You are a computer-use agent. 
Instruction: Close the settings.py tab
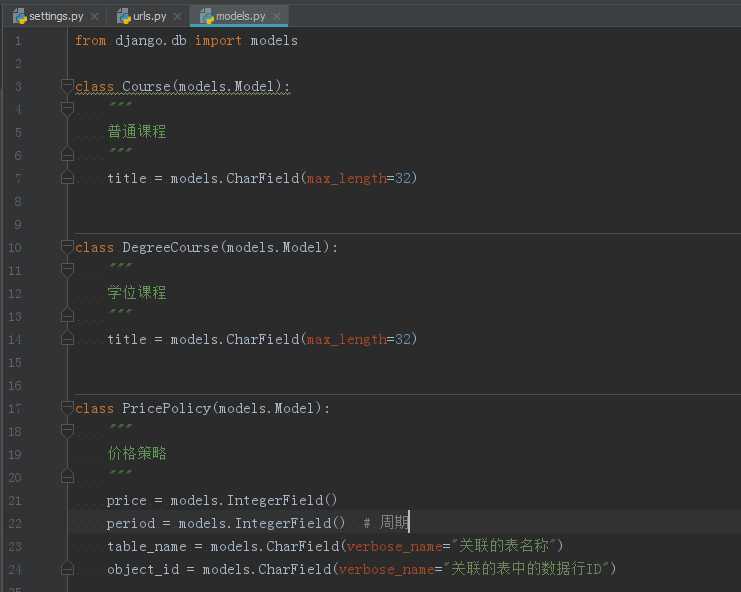(95, 17)
